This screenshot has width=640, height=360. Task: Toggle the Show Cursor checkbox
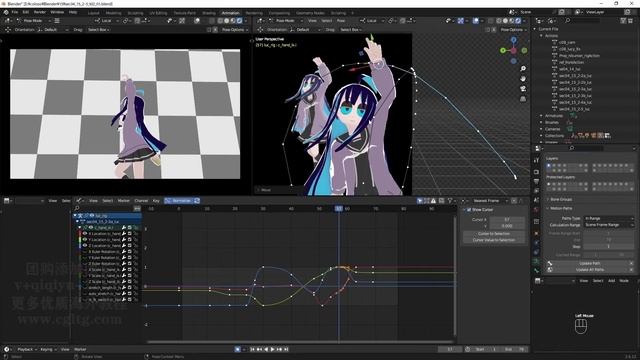pos(469,210)
